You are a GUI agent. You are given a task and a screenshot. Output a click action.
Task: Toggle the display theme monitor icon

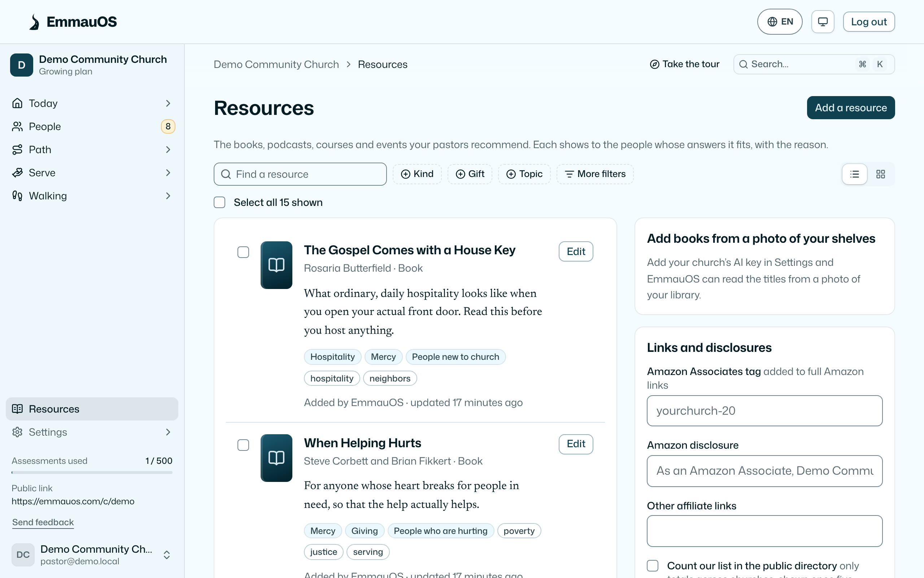(823, 22)
